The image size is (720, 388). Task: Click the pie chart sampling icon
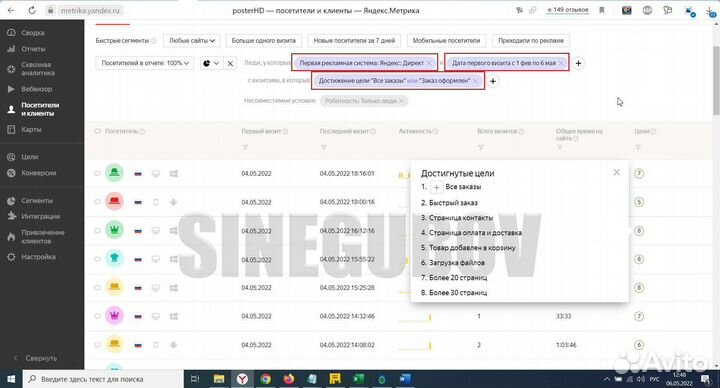click(207, 63)
